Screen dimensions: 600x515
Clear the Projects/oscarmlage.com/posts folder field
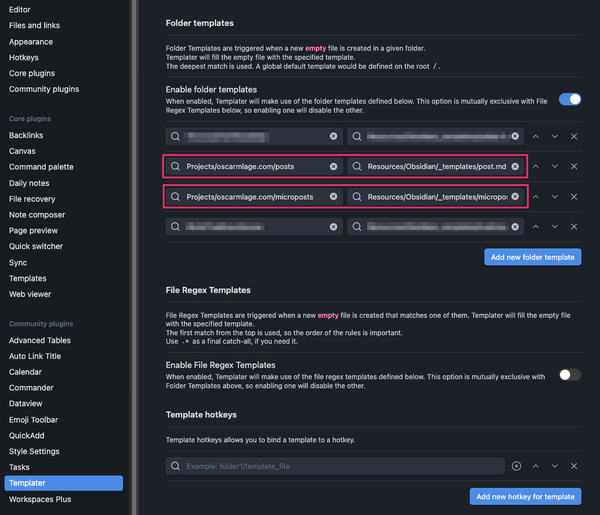coord(334,166)
